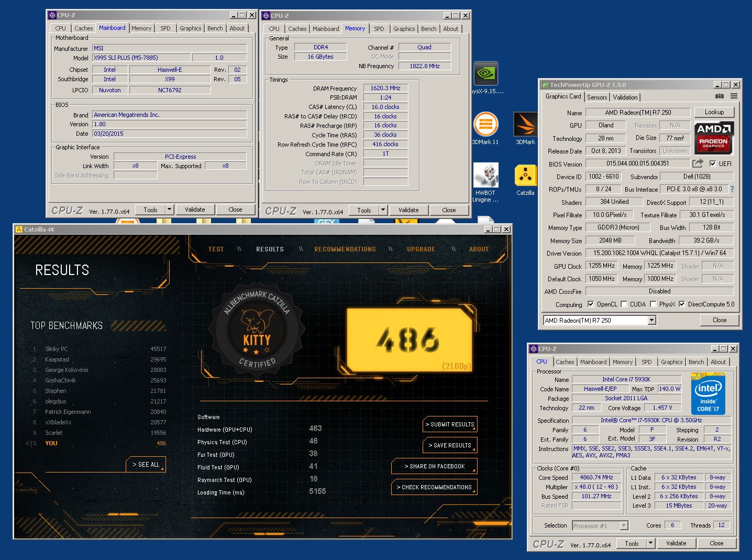Open the 3DMark 11 desktop icon
The height and width of the screenshot is (560, 752).
(485, 125)
